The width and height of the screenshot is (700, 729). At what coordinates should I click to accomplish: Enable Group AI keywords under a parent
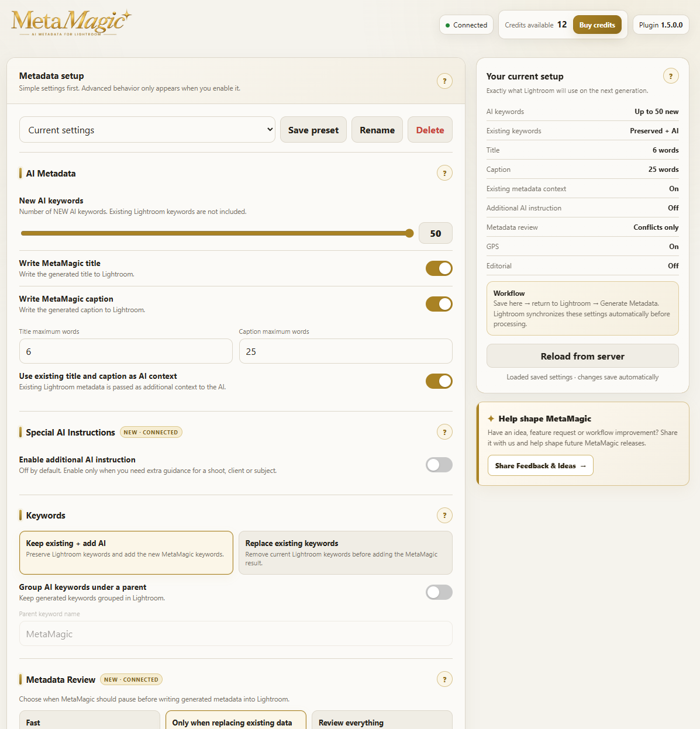pos(439,592)
